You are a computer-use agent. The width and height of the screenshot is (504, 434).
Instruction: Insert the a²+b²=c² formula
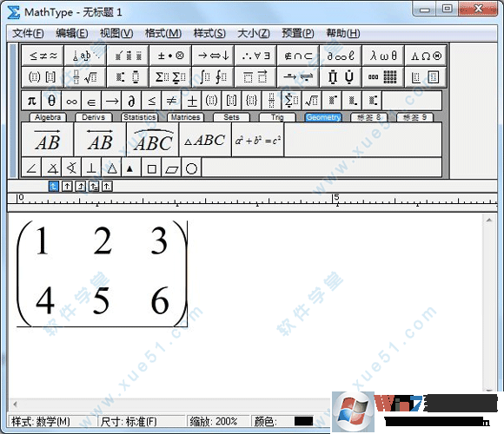(258, 140)
